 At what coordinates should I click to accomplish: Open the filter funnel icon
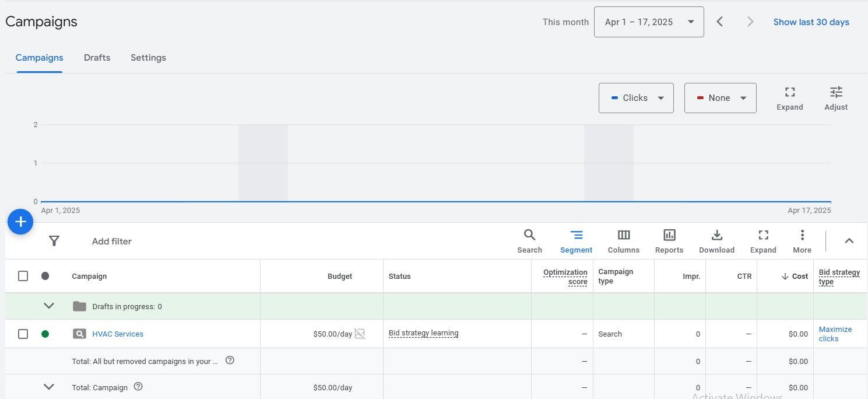54,241
